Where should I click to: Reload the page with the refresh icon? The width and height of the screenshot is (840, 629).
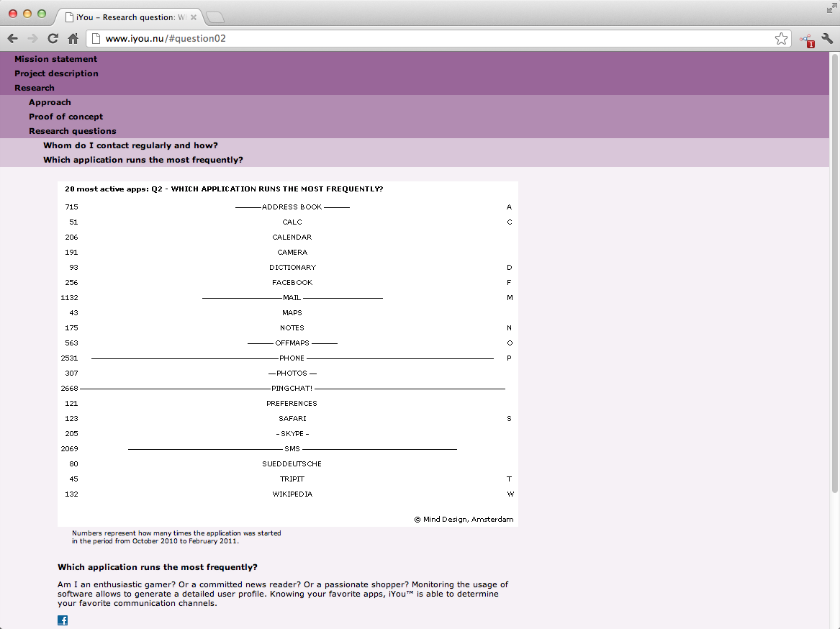53,39
